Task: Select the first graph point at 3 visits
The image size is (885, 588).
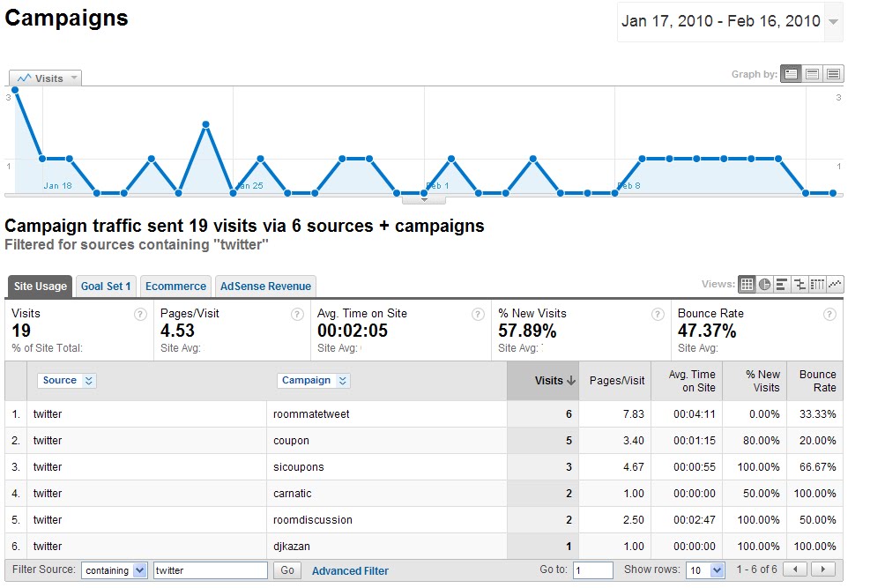Action: coord(15,90)
